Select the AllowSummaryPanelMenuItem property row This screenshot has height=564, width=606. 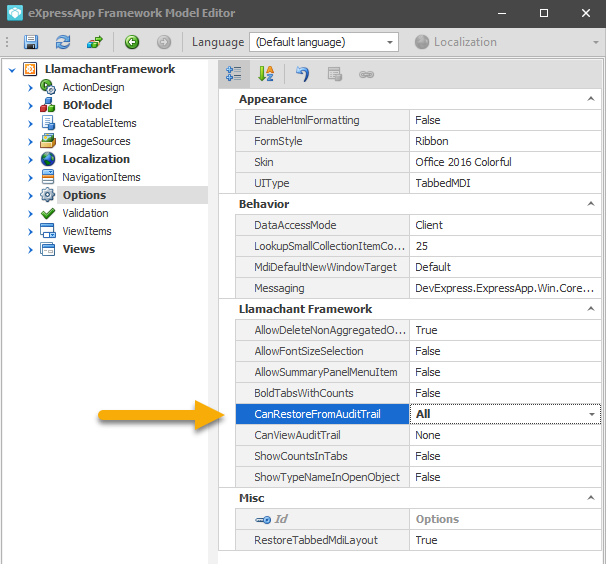(x=418, y=372)
